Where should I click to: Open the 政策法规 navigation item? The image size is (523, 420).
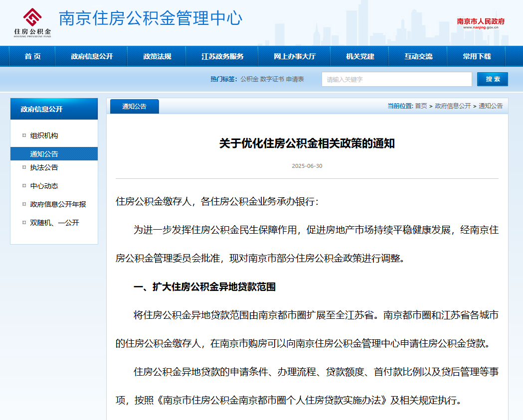pos(157,56)
